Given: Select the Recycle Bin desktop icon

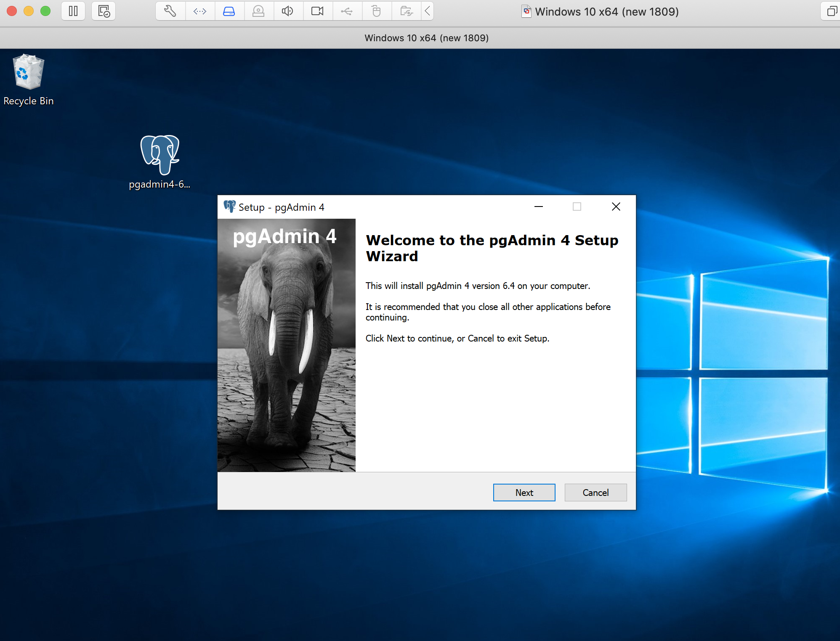Looking at the screenshot, I should pyautogui.click(x=29, y=80).
